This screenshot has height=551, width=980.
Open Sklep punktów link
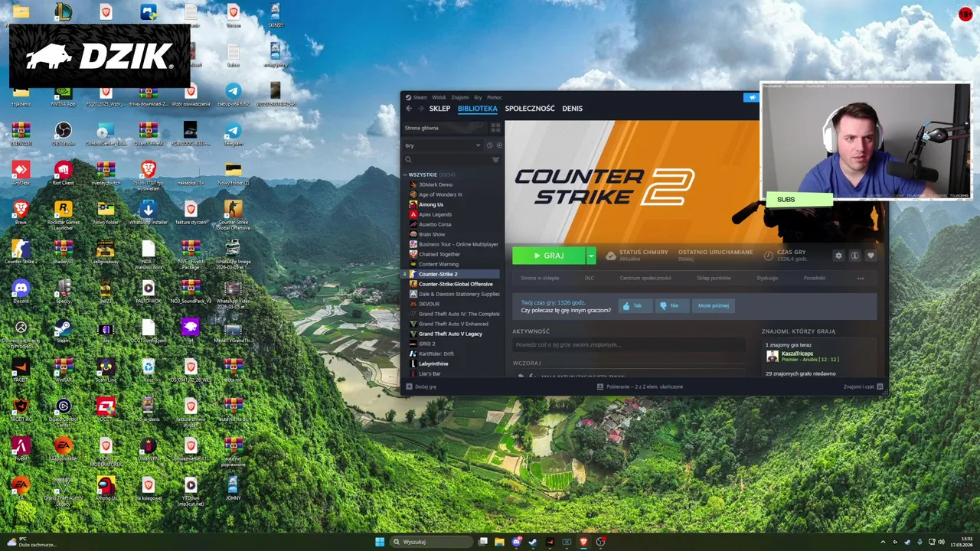[714, 278]
